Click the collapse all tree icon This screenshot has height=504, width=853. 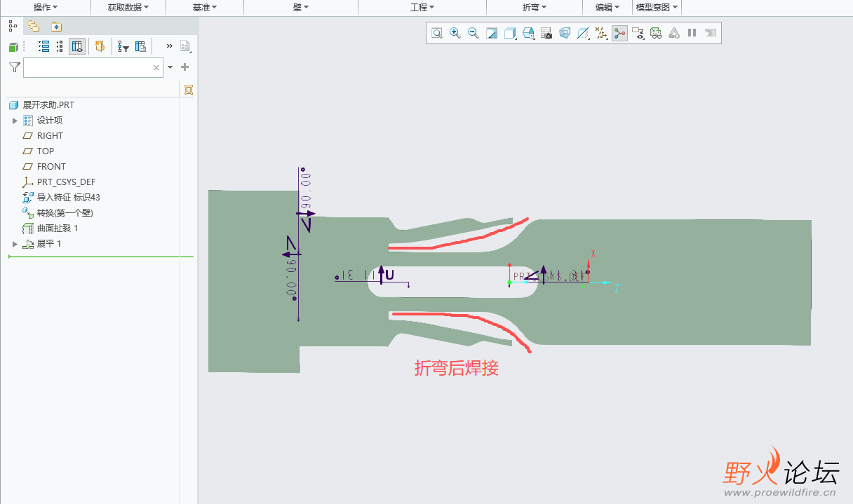[60, 47]
